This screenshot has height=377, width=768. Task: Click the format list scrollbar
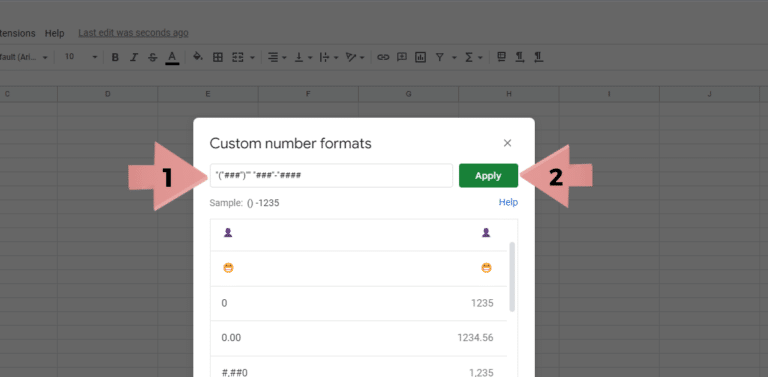click(512, 277)
